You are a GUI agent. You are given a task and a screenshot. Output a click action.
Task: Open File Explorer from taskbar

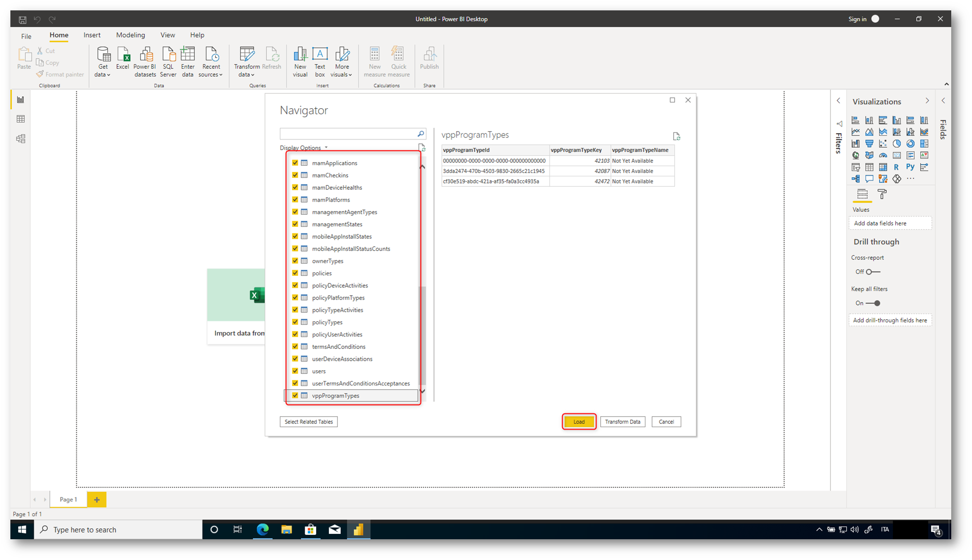click(x=286, y=529)
